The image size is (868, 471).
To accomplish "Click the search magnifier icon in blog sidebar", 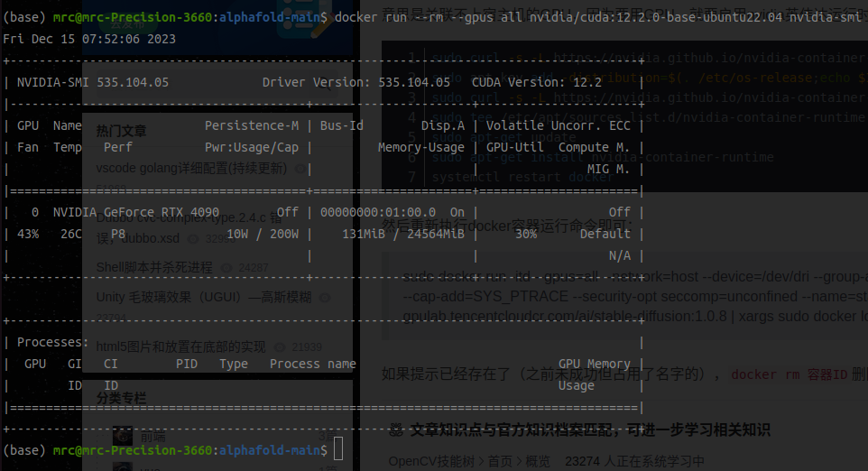I will 326,84.
